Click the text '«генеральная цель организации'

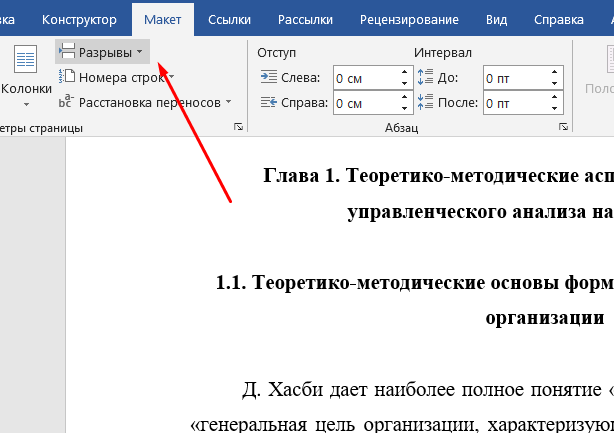click(x=332, y=425)
